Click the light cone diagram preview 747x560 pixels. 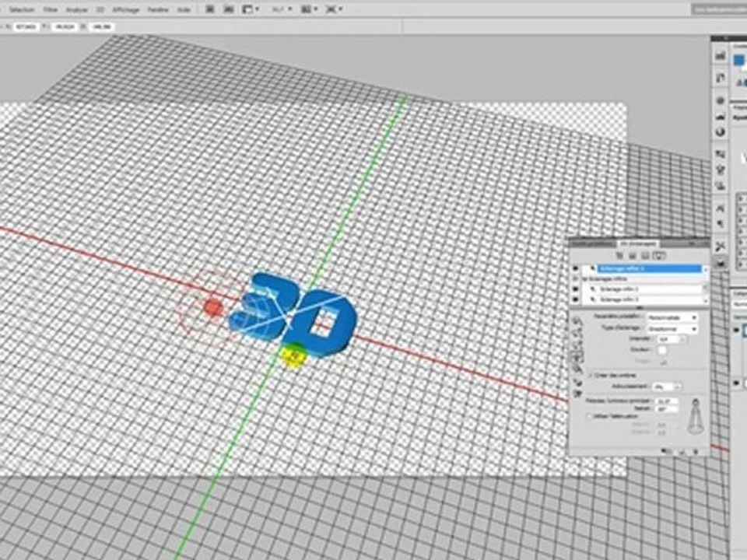[x=696, y=417]
